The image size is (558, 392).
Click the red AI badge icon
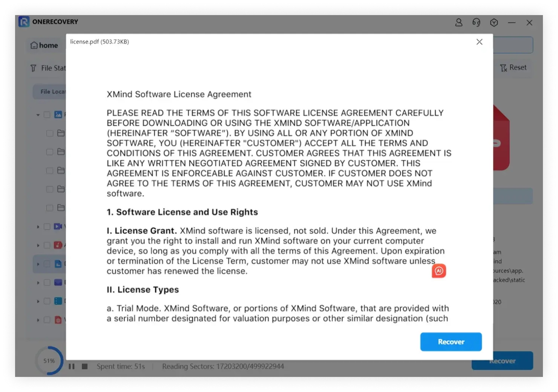tap(439, 271)
